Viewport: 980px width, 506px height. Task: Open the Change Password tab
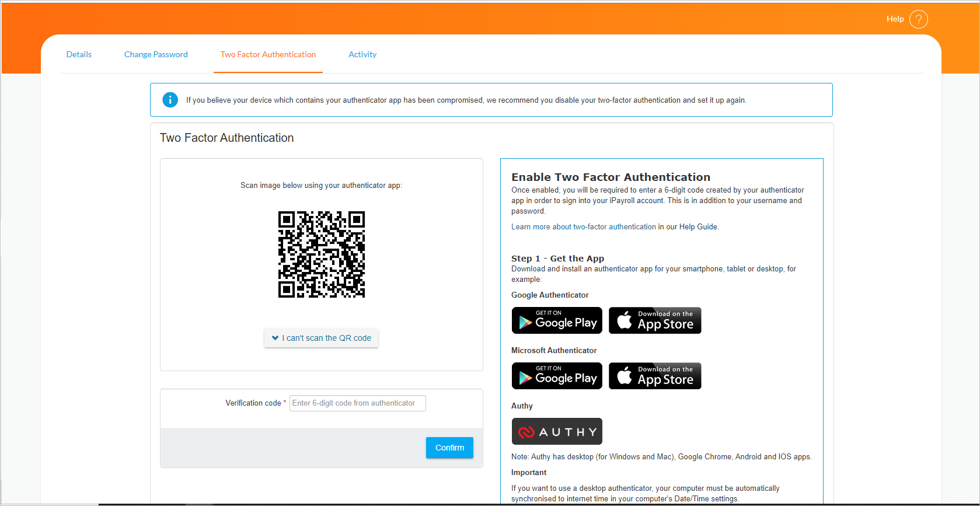point(156,54)
